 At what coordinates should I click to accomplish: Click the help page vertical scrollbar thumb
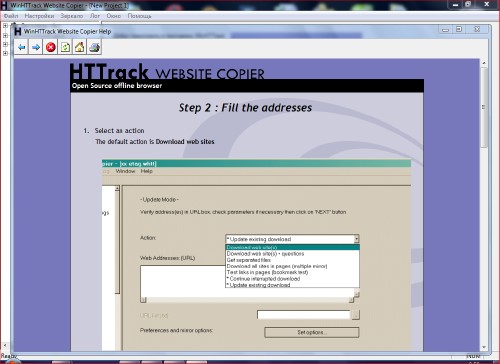[484, 107]
